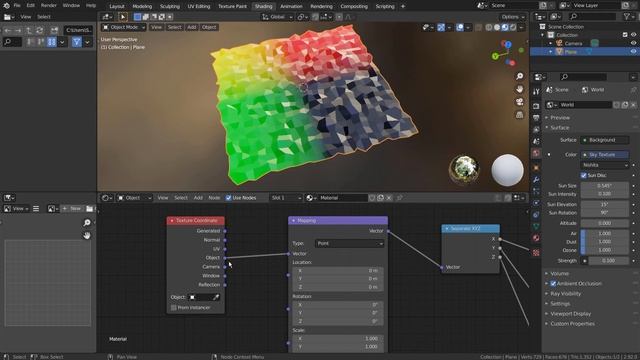
Task: Select rendered viewport shading mode icon
Action: [513, 27]
